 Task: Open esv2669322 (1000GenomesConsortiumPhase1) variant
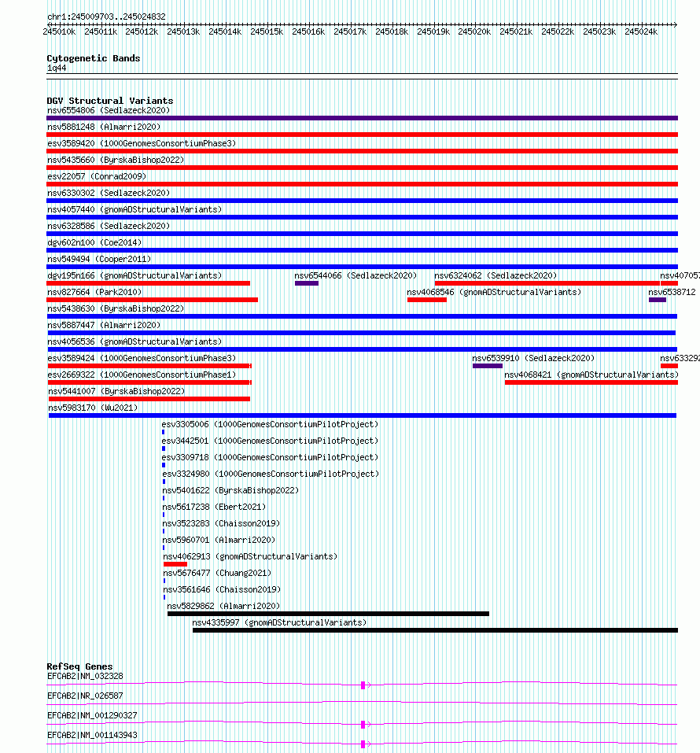[142, 375]
